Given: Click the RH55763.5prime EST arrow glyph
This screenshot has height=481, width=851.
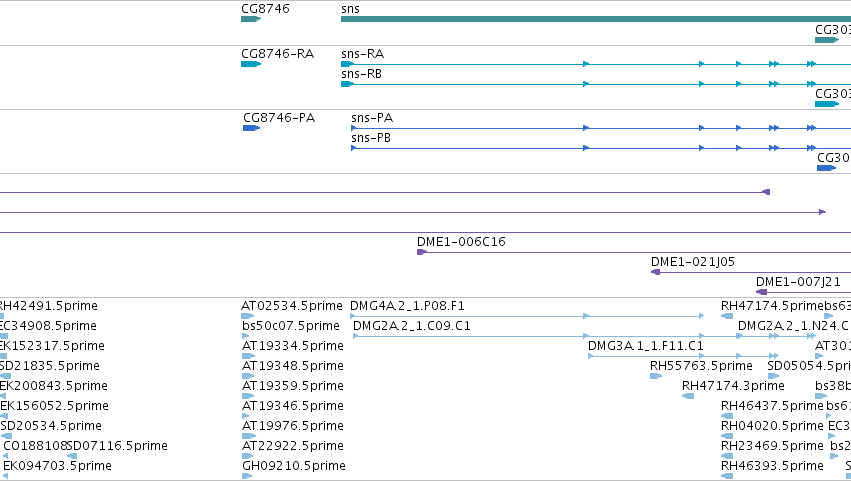Looking at the screenshot, I should coord(656,376).
